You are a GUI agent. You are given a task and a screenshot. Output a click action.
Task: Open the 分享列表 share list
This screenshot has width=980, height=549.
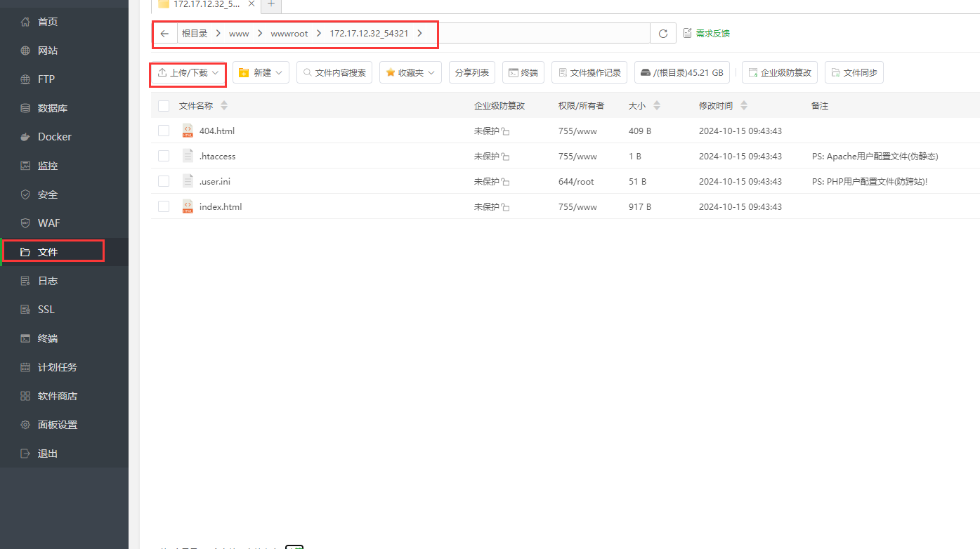pyautogui.click(x=472, y=72)
